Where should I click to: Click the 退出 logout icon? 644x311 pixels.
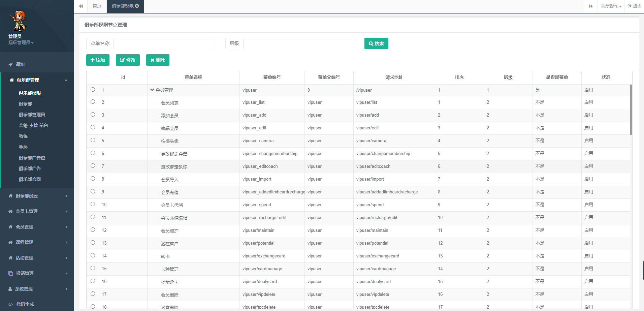click(630, 6)
